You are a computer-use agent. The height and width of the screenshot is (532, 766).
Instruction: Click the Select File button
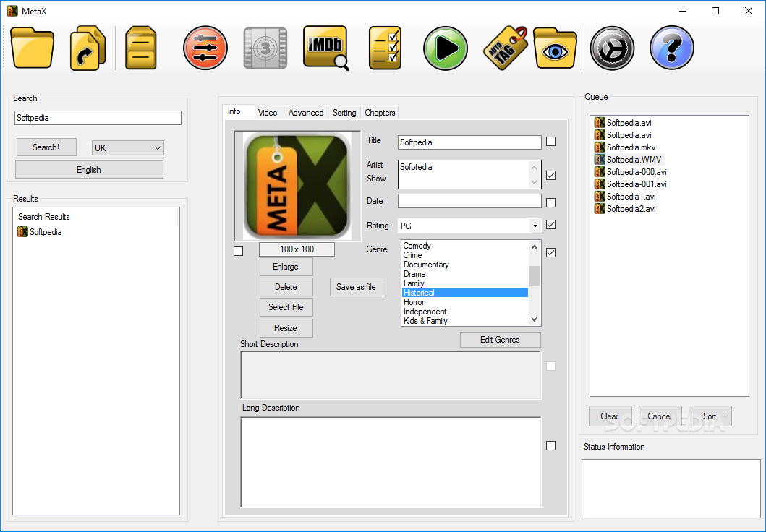point(286,307)
